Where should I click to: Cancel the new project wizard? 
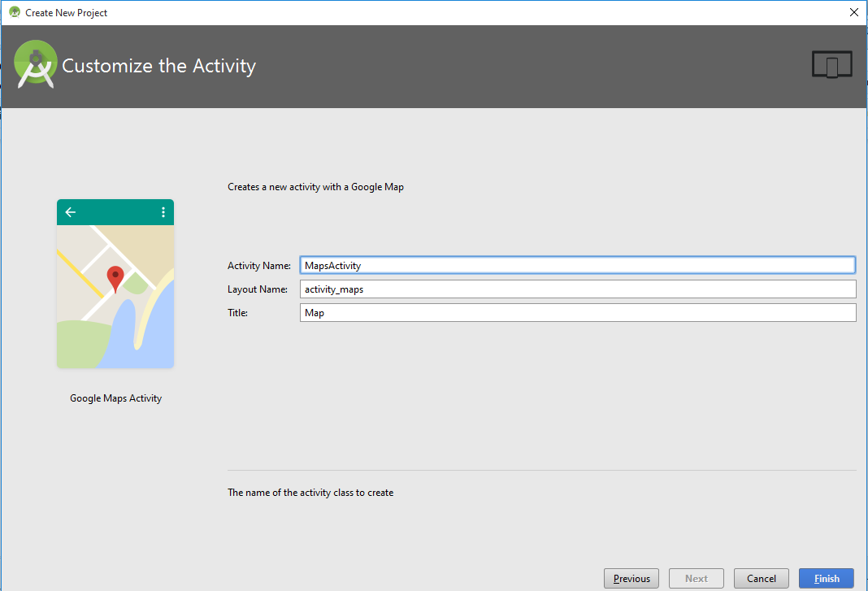[762, 578]
